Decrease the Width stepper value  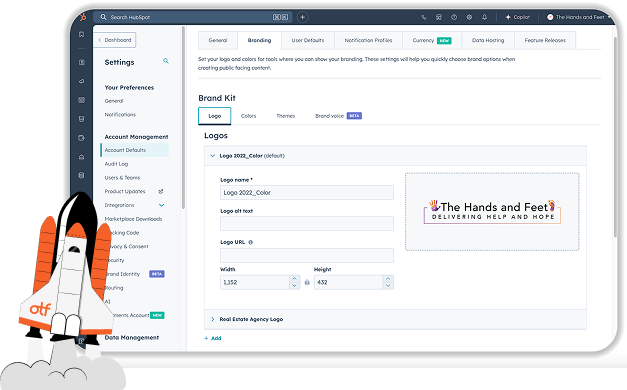[294, 286]
